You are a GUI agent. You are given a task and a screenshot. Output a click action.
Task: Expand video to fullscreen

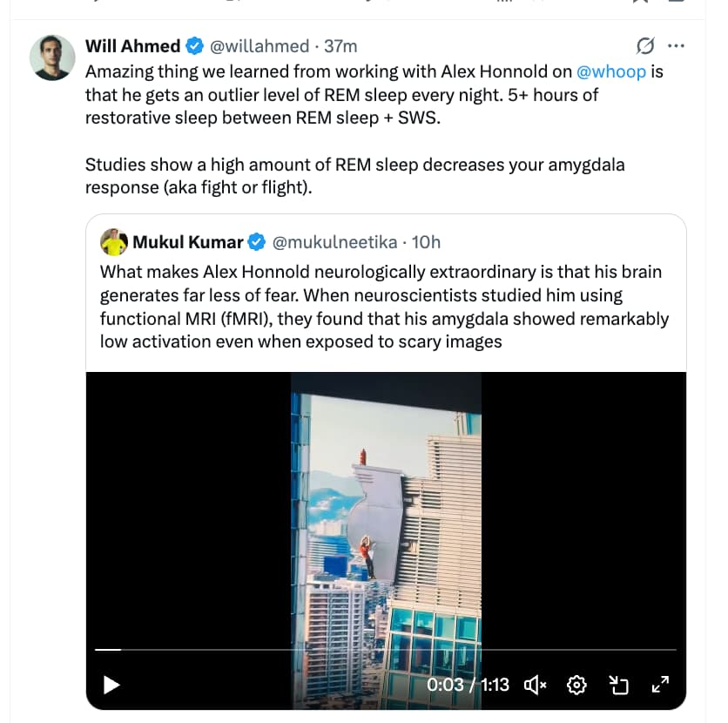(660, 685)
